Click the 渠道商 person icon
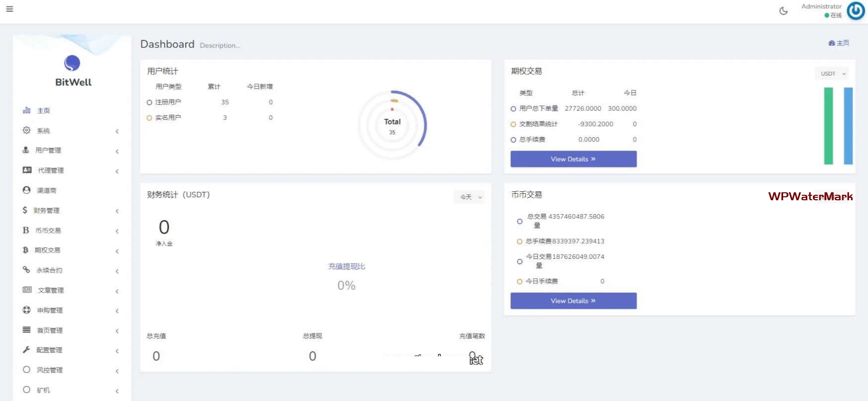Image resolution: width=868 pixels, height=401 pixels. [26, 190]
